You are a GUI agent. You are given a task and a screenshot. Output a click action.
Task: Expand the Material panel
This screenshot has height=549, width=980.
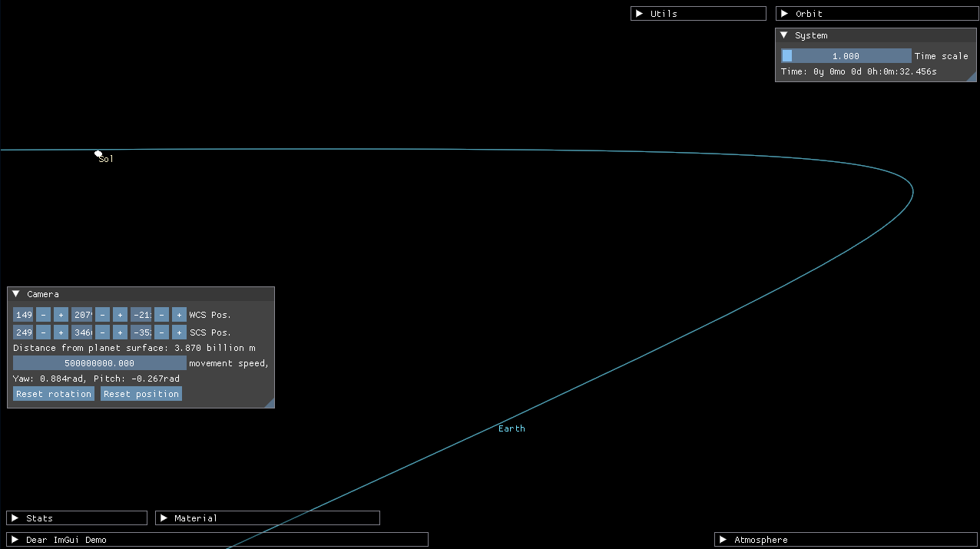point(164,518)
